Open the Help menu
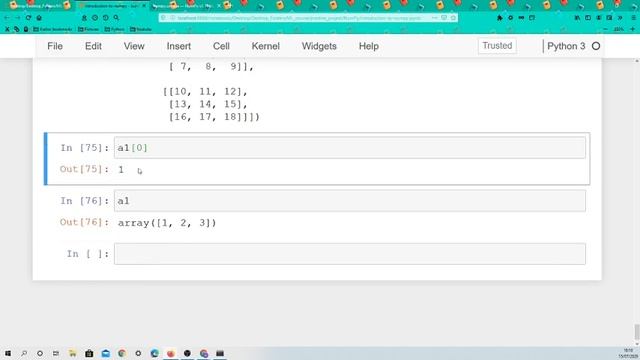 (x=369, y=46)
